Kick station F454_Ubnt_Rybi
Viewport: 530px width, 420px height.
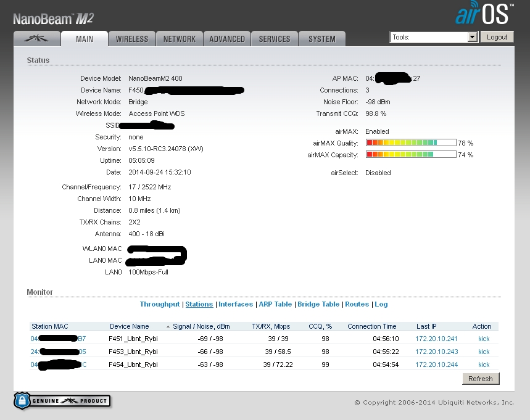pos(484,364)
